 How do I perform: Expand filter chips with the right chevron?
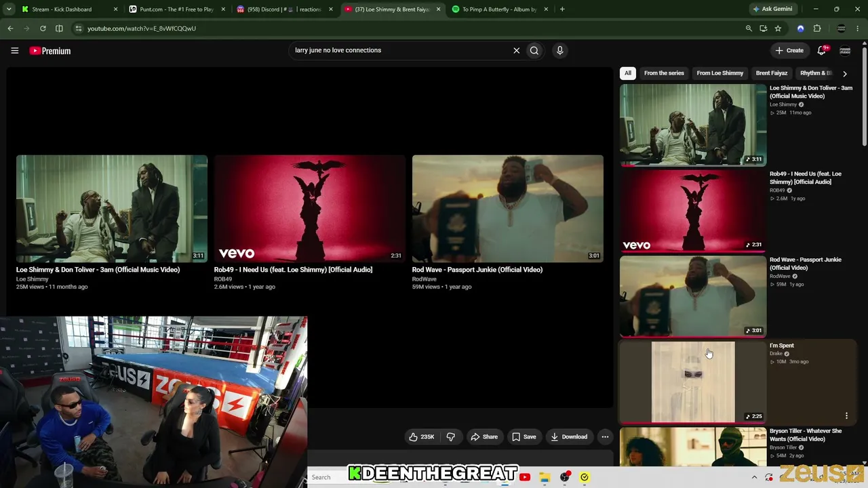844,73
